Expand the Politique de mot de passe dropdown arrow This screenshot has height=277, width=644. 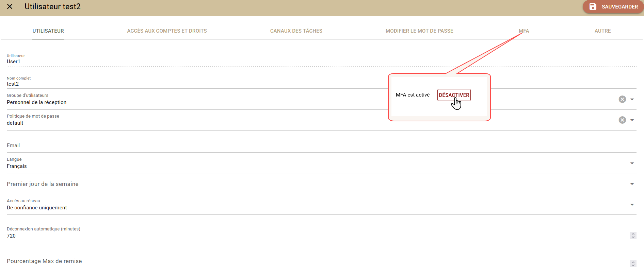click(x=632, y=120)
